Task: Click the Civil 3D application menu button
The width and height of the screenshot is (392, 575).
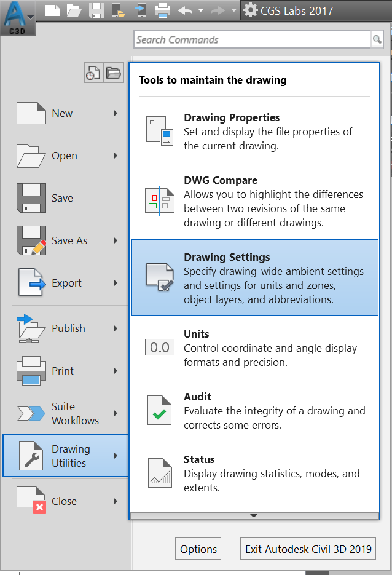Action: point(18,18)
